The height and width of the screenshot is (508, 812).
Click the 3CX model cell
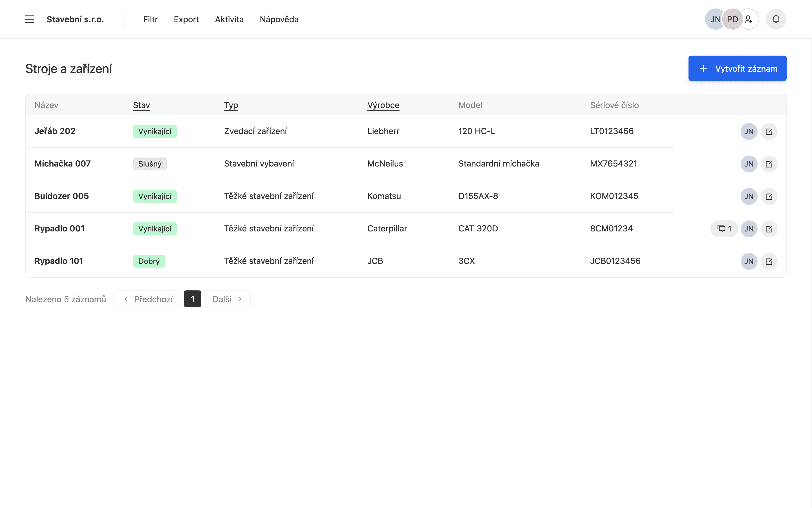point(466,261)
